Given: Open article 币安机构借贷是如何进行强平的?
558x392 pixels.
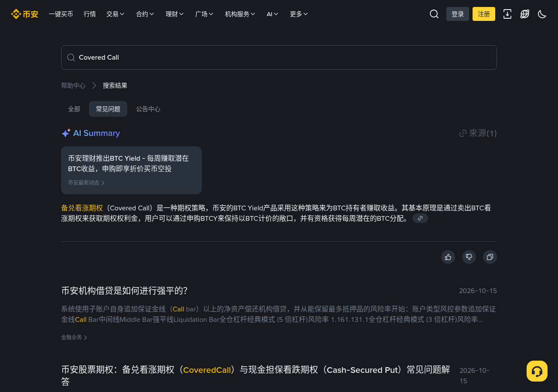Looking at the screenshot, I should pyautogui.click(x=125, y=291).
